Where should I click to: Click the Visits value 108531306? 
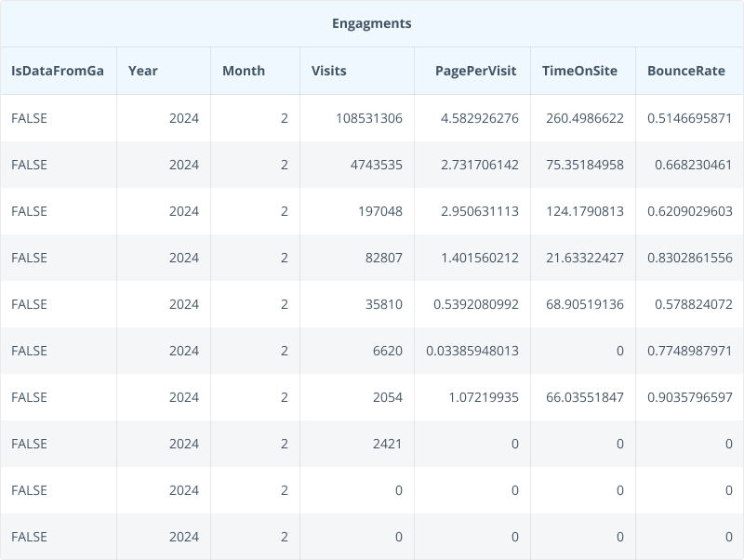pos(369,118)
